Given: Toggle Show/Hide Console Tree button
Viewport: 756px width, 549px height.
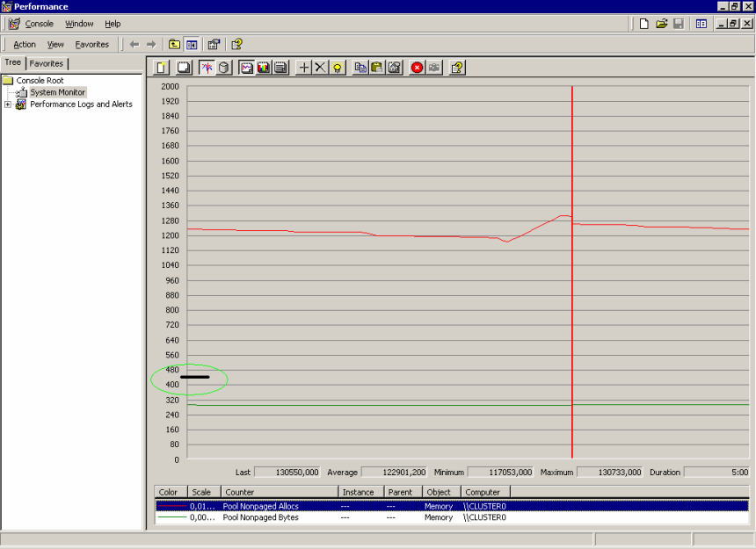Looking at the screenshot, I should (x=192, y=44).
